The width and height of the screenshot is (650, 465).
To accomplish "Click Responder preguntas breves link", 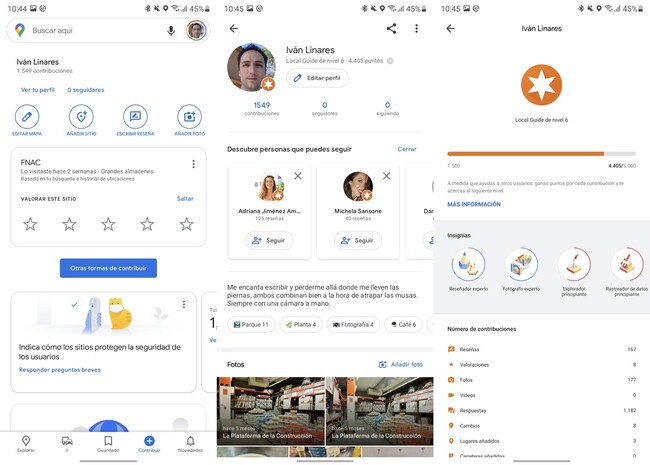I will 60,370.
